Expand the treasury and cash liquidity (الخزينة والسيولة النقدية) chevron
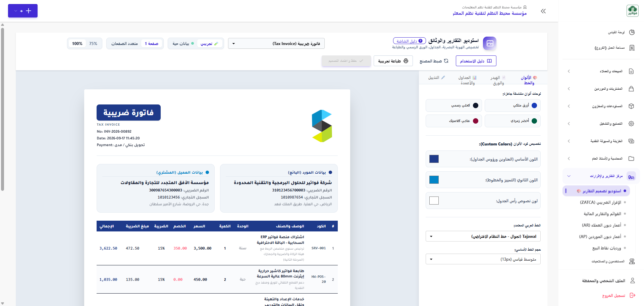 [x=569, y=141]
